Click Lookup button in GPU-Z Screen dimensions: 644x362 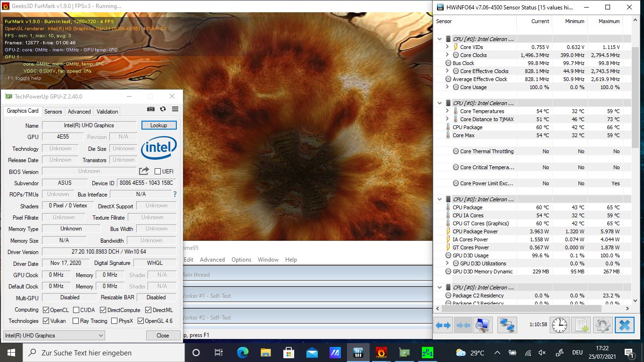(x=159, y=125)
